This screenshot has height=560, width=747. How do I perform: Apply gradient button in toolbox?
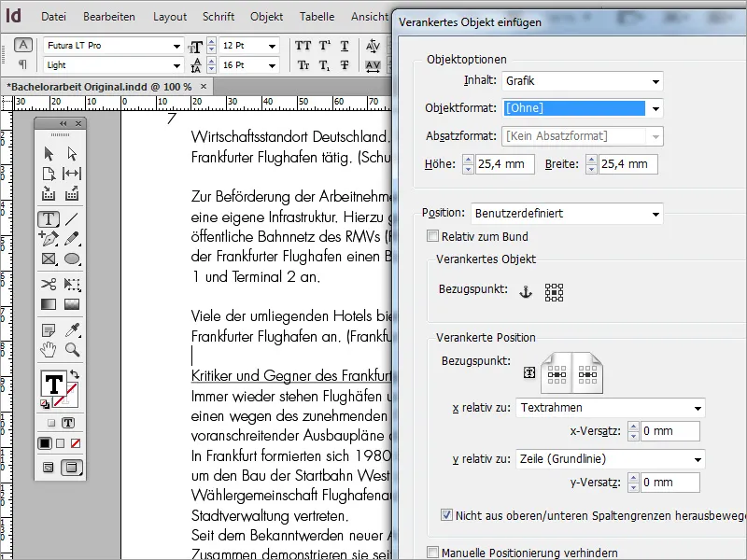click(60, 444)
